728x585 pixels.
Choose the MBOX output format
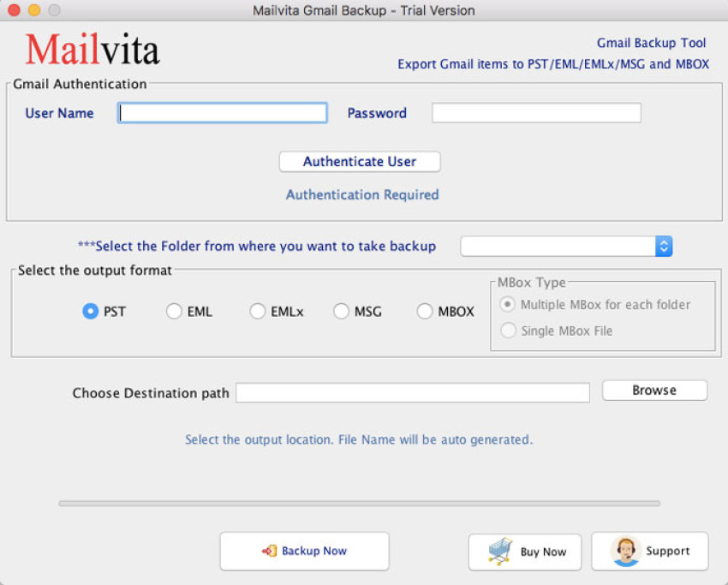(425, 311)
